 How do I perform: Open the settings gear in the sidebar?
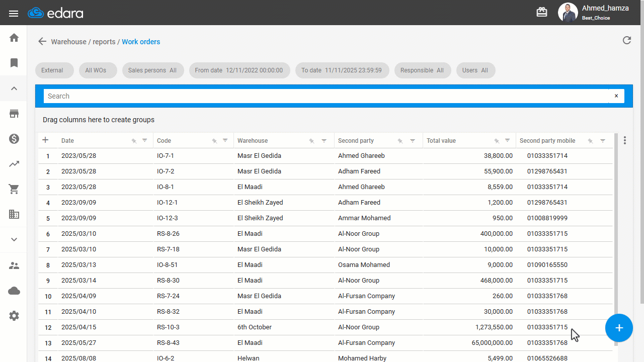[x=14, y=316]
